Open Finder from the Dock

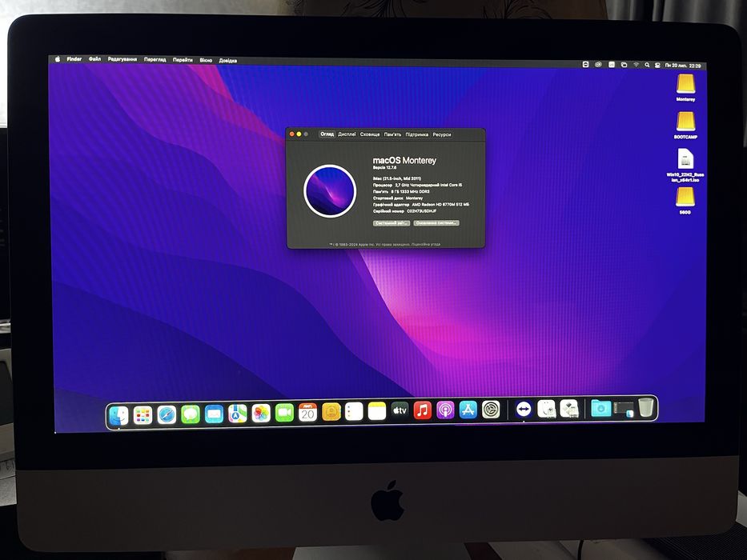coord(119,415)
